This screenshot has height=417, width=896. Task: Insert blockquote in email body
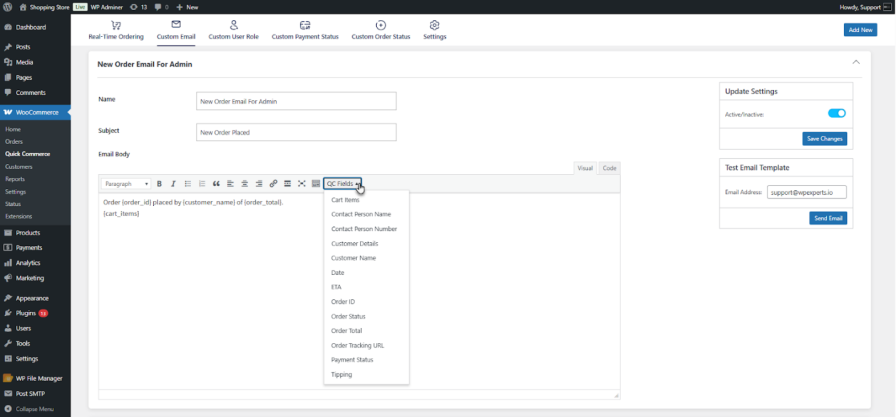click(x=216, y=184)
